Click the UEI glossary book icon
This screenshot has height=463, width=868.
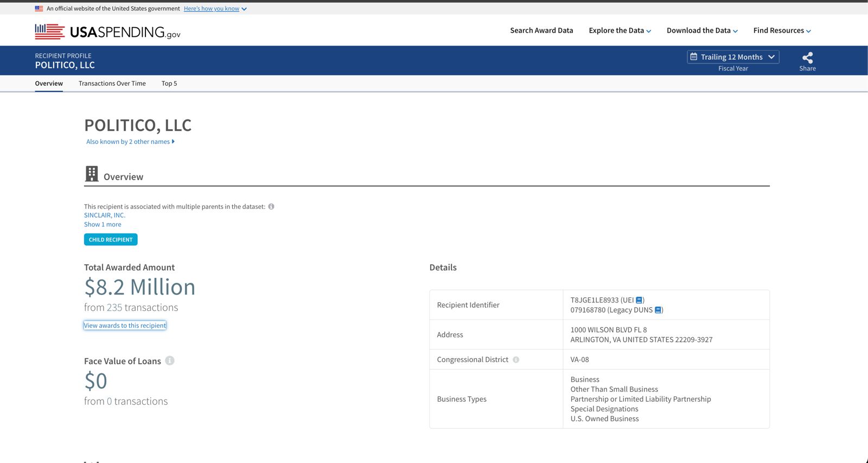[639, 300]
